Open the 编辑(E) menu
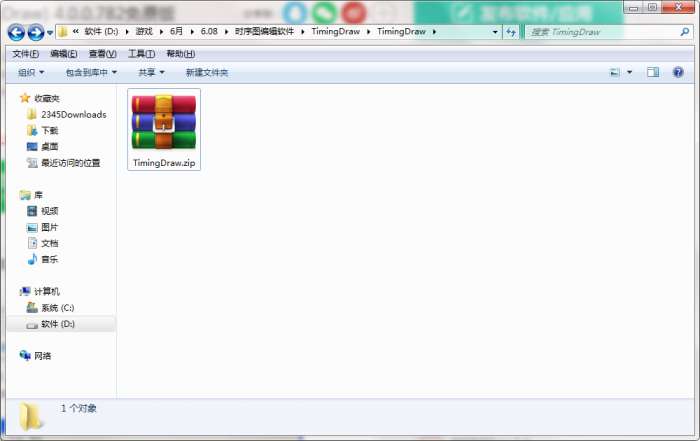The height and width of the screenshot is (441, 700). pyautogui.click(x=64, y=54)
